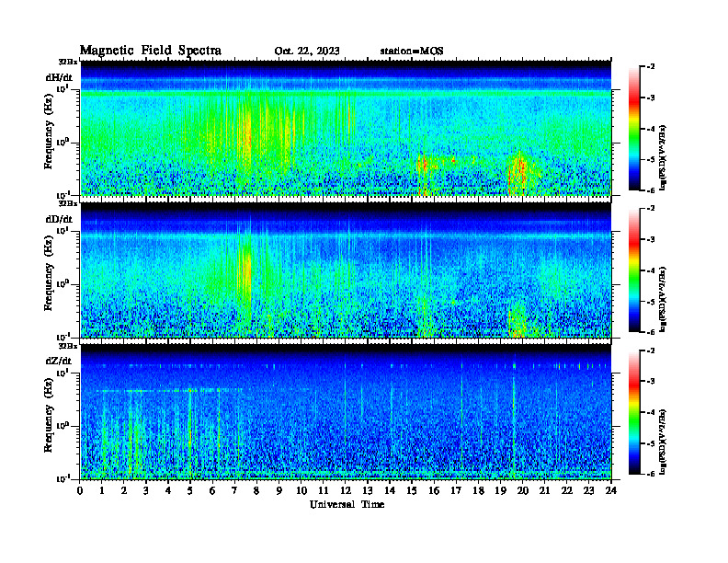Click the -3 tick on the dD/dt color scale
This screenshot has width=728, height=563.
(x=651, y=239)
